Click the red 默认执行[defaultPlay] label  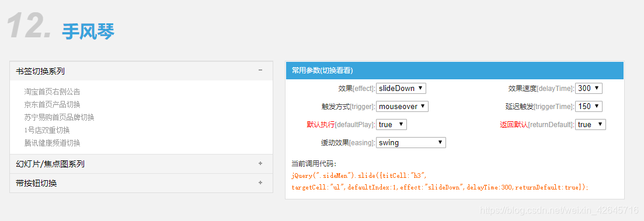[x=341, y=124]
